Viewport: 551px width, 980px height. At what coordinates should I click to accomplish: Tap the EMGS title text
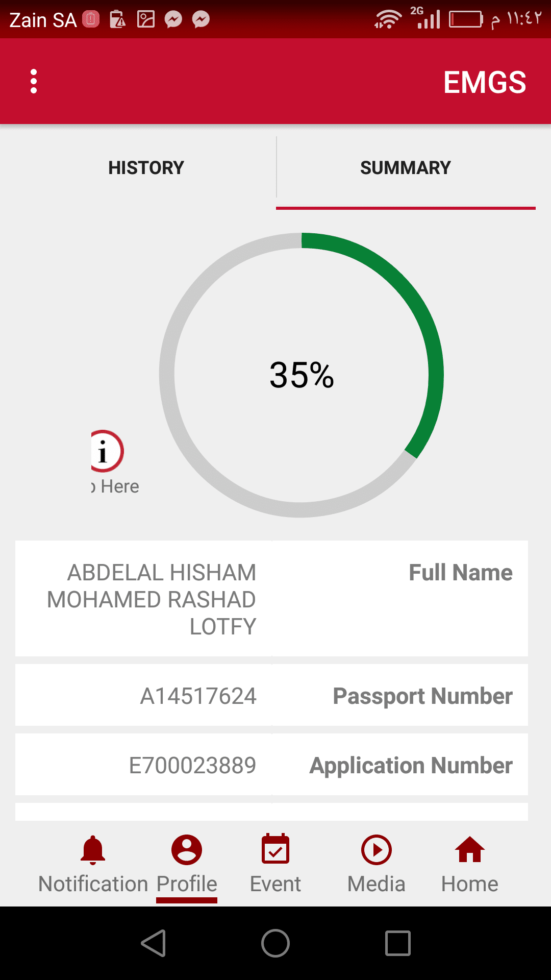(484, 82)
